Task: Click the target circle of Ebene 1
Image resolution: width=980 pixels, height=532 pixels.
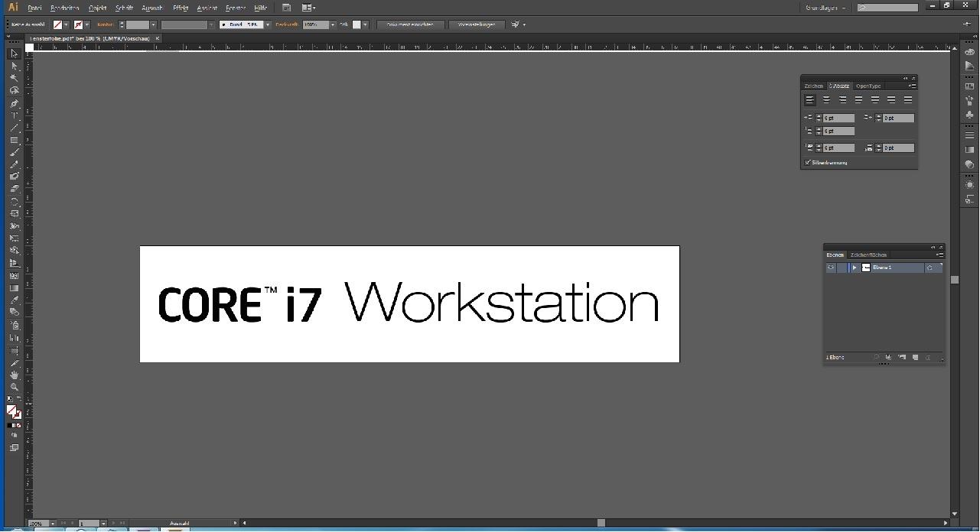Action: point(930,268)
